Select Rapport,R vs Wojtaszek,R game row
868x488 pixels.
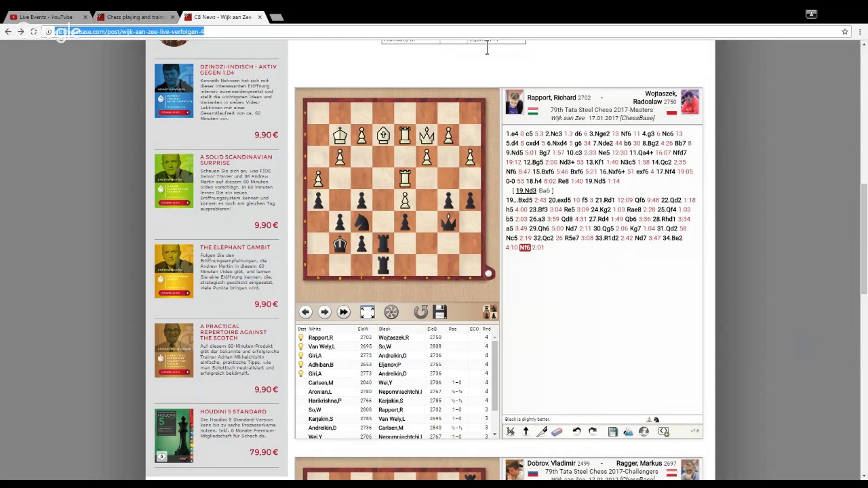(x=395, y=338)
